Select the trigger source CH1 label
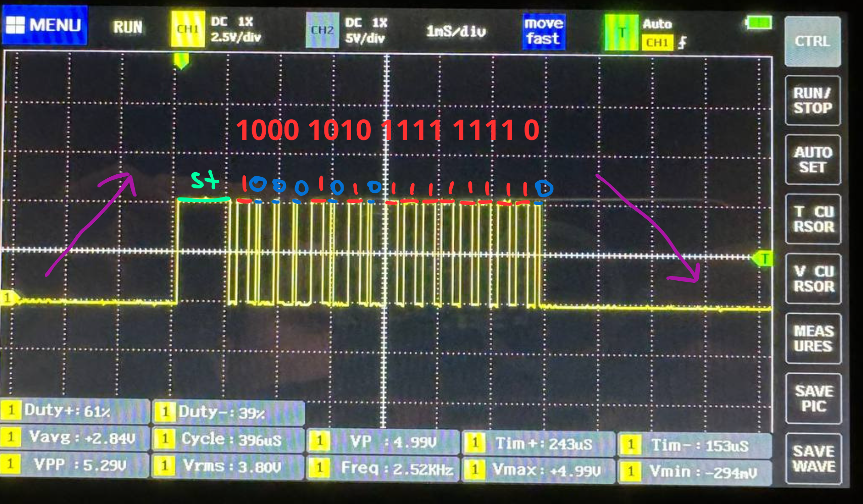863x504 pixels. pos(657,43)
